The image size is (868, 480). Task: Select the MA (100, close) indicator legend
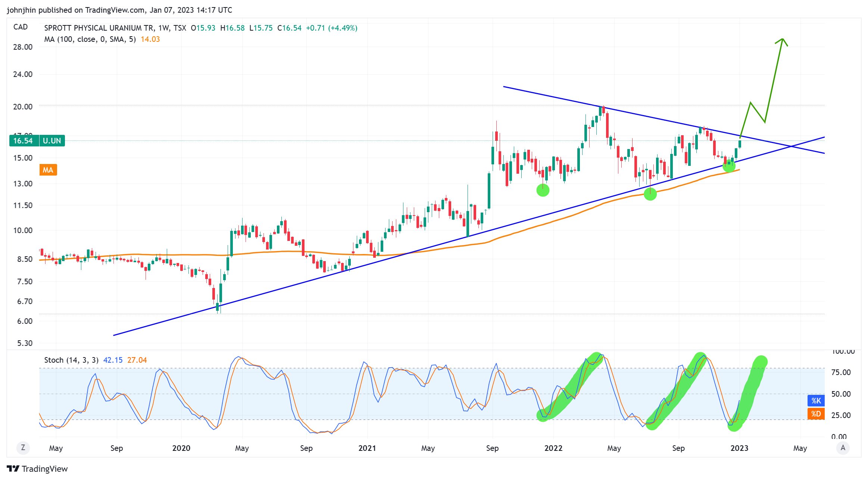(90, 39)
